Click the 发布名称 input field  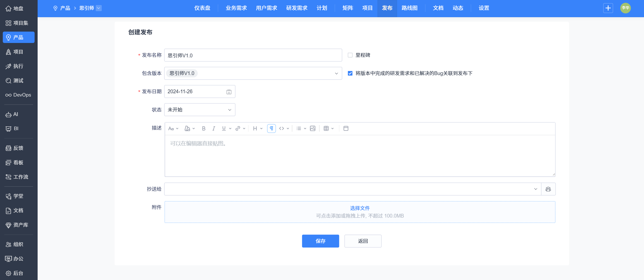[253, 55]
